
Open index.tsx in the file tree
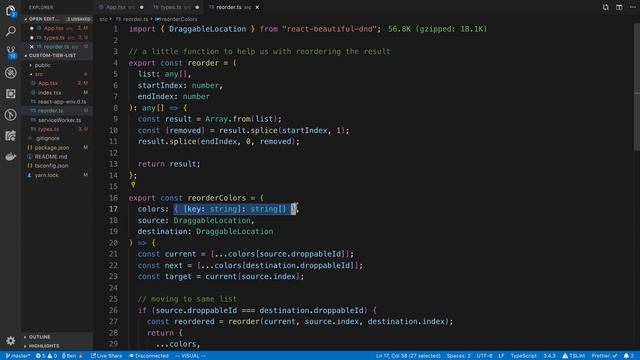tap(49, 93)
